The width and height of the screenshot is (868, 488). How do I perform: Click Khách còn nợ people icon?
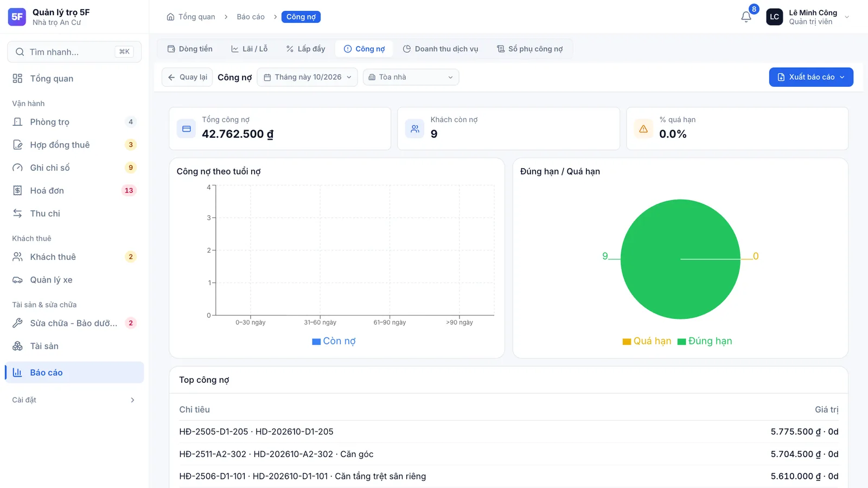click(414, 129)
